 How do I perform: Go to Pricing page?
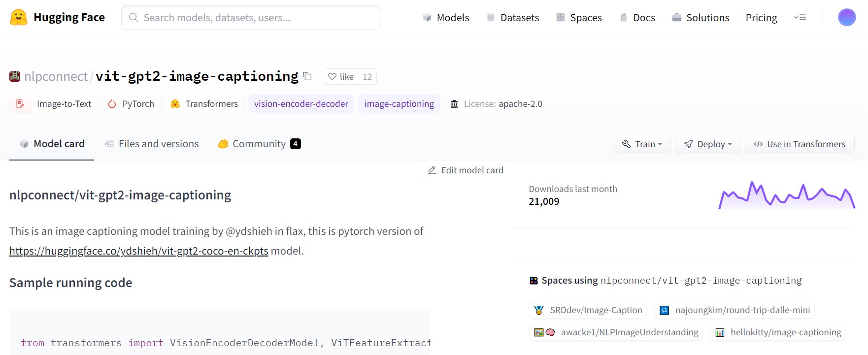[761, 18]
